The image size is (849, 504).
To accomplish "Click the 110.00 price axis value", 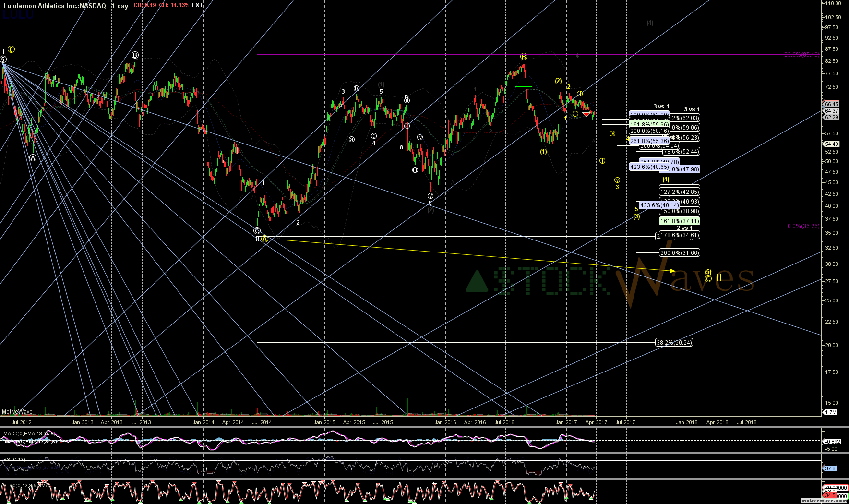I will (x=833, y=3).
